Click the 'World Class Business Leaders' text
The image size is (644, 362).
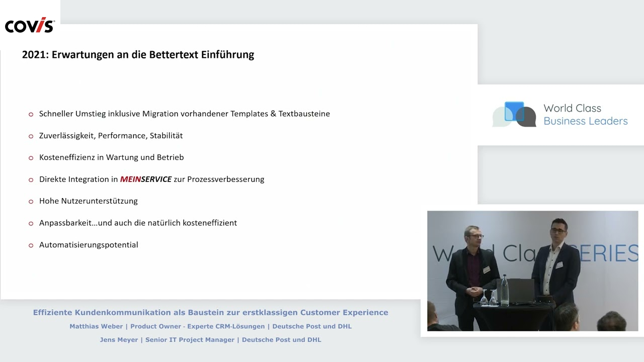(586, 115)
